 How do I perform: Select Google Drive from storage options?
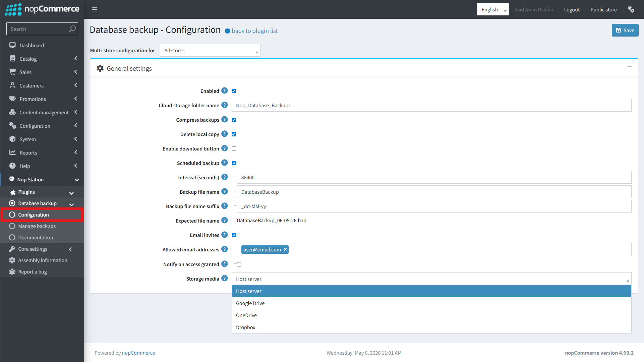pyautogui.click(x=431, y=303)
